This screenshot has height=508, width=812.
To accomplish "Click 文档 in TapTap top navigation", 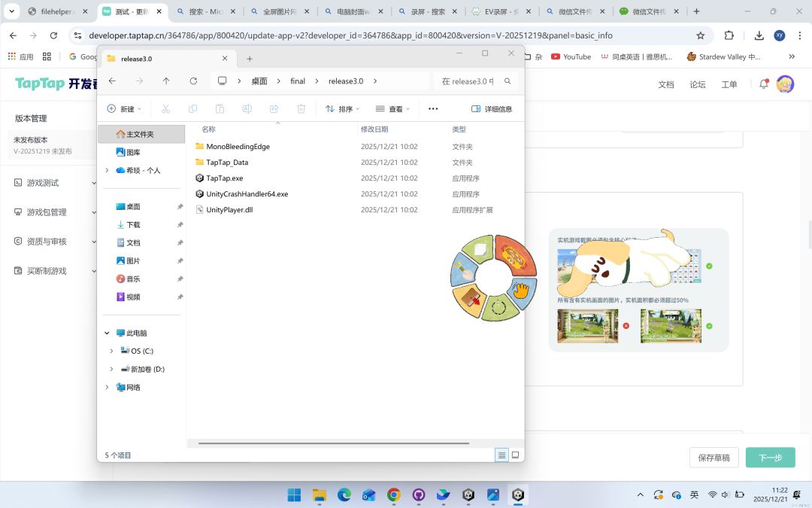I will pyautogui.click(x=666, y=84).
